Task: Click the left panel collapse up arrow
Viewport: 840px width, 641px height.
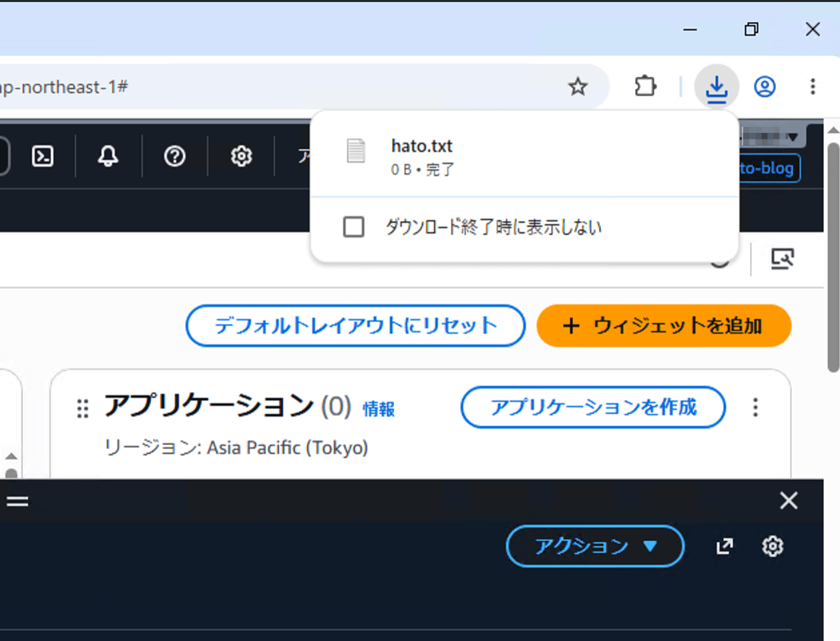Action: (x=11, y=456)
